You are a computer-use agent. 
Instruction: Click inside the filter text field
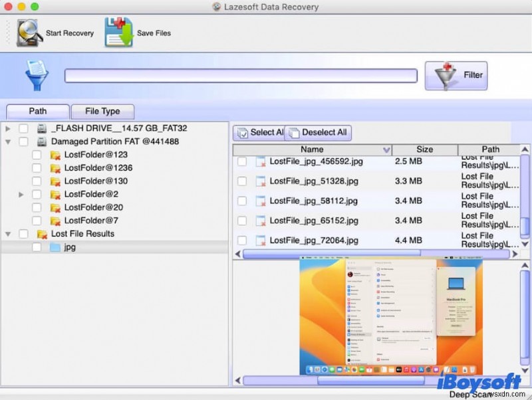(241, 76)
